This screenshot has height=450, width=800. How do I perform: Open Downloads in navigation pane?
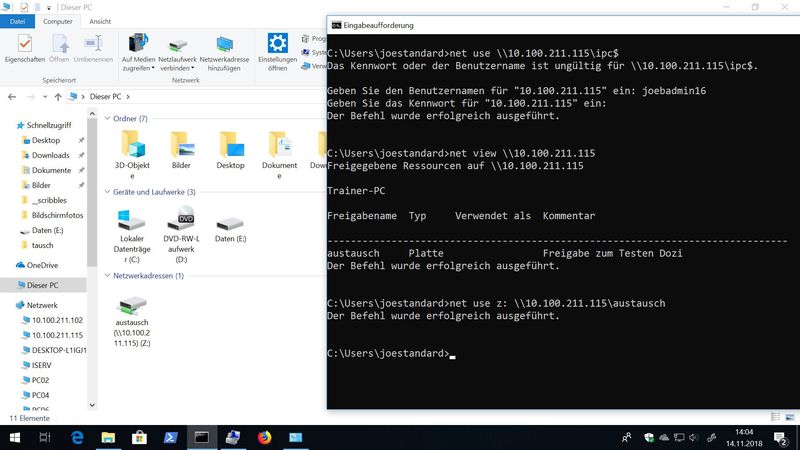[x=51, y=155]
